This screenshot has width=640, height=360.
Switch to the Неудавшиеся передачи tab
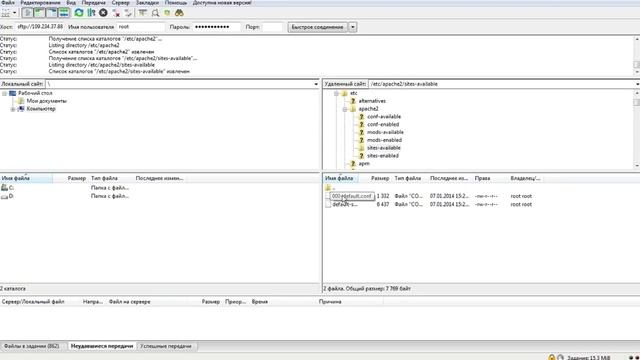[x=102, y=346]
